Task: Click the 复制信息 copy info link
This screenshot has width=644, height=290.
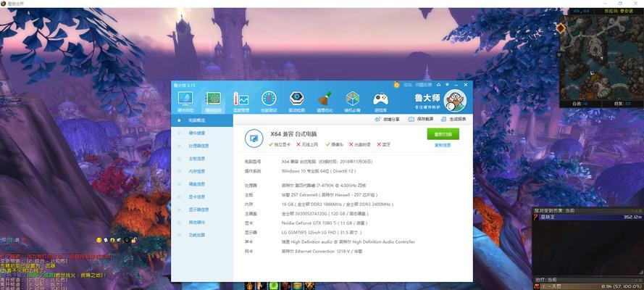Action: [443, 145]
